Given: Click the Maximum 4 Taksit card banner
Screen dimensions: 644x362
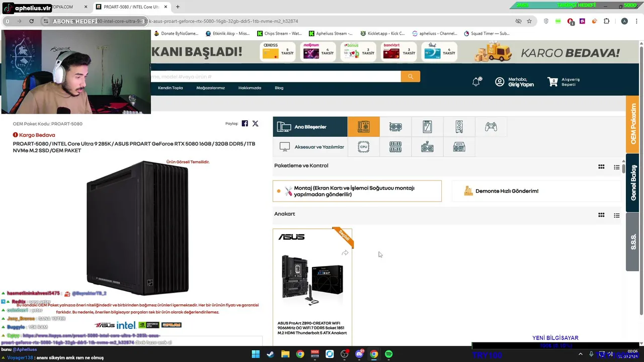Looking at the screenshot, I should [x=318, y=52].
